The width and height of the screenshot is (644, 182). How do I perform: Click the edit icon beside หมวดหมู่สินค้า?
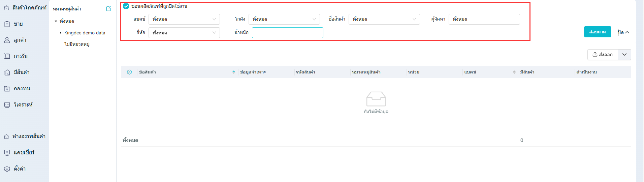[108, 9]
